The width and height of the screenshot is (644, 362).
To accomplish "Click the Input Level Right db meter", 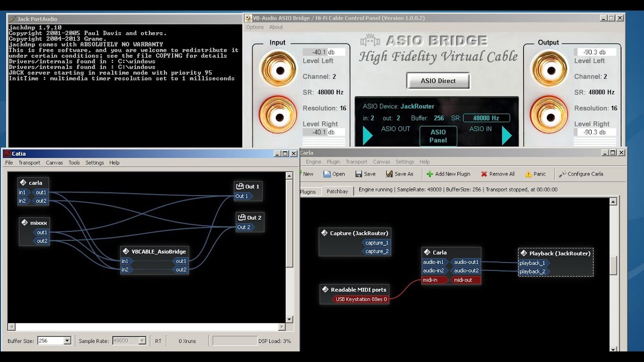I will pyautogui.click(x=324, y=132).
